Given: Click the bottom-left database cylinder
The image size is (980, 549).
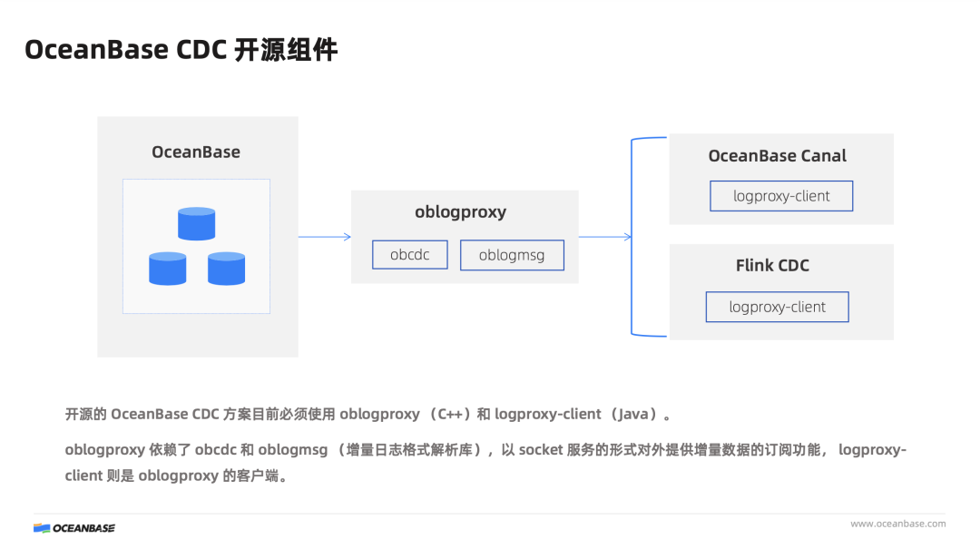Looking at the screenshot, I should coord(168,269).
